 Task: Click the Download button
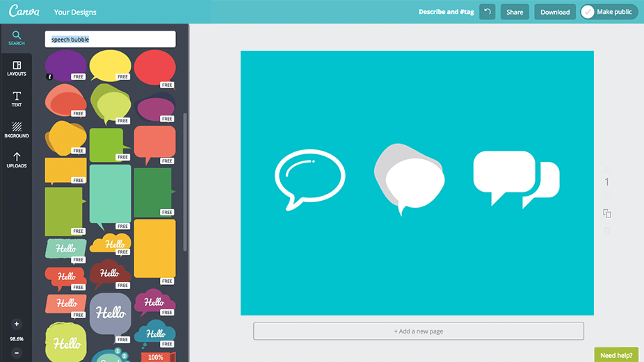555,12
